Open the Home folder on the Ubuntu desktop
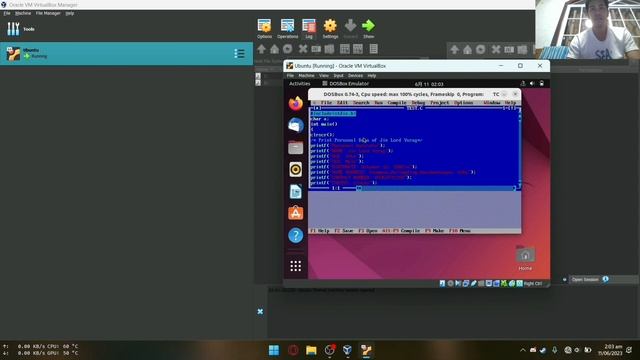This screenshot has height=360, width=640. tap(525, 258)
